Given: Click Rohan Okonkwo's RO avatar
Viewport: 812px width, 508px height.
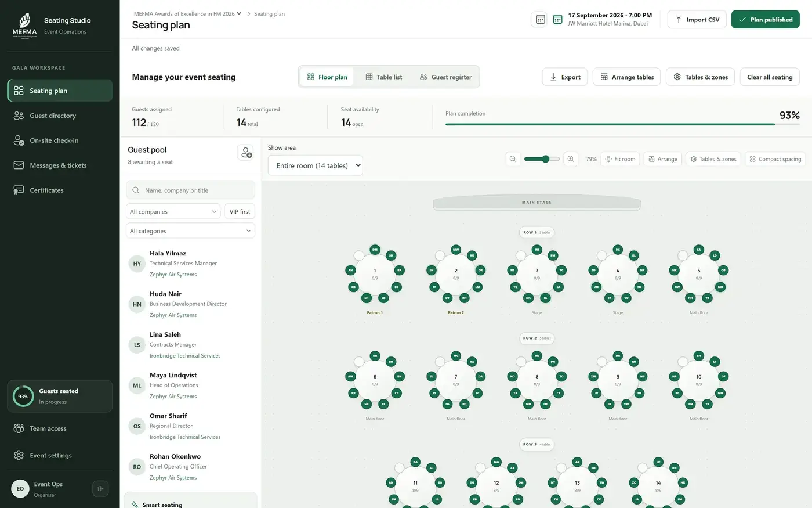Looking at the screenshot, I should click(x=137, y=467).
